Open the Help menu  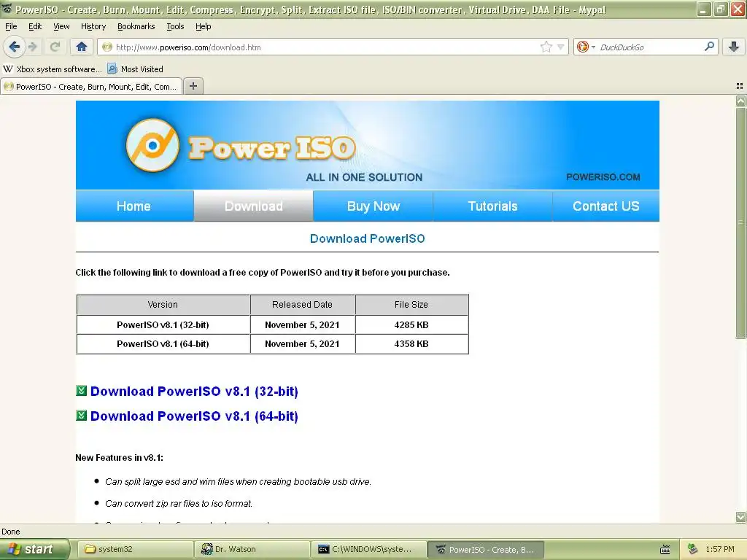[203, 26]
